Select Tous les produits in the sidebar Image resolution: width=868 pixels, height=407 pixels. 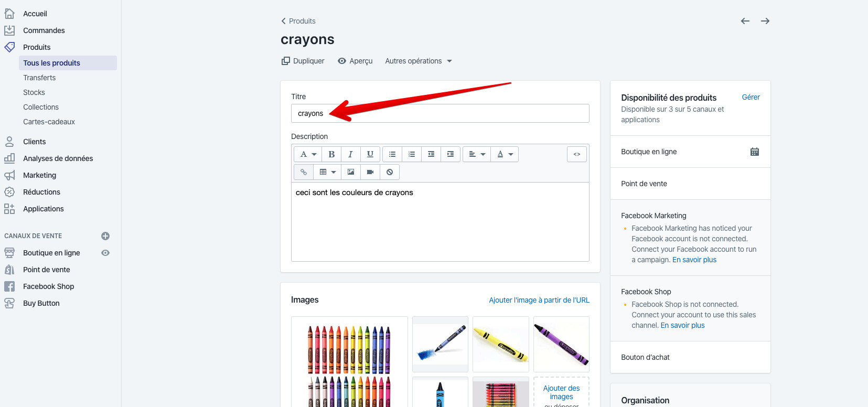pos(68,63)
